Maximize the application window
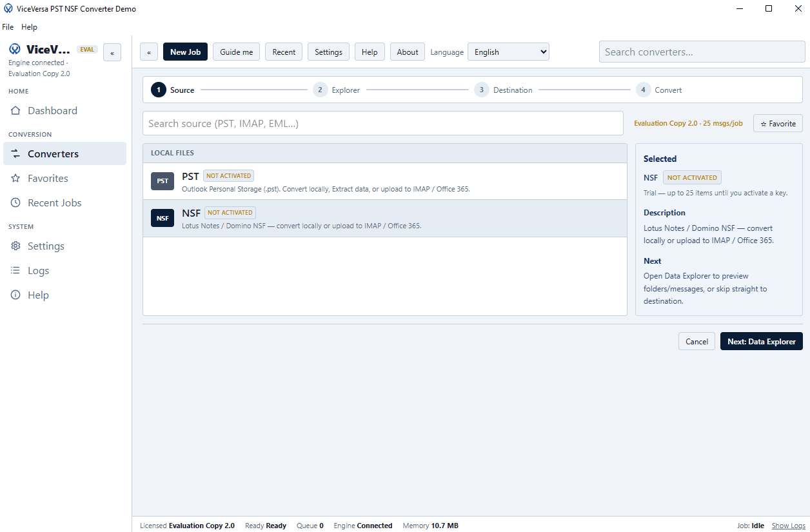810x532 pixels. 769,9
